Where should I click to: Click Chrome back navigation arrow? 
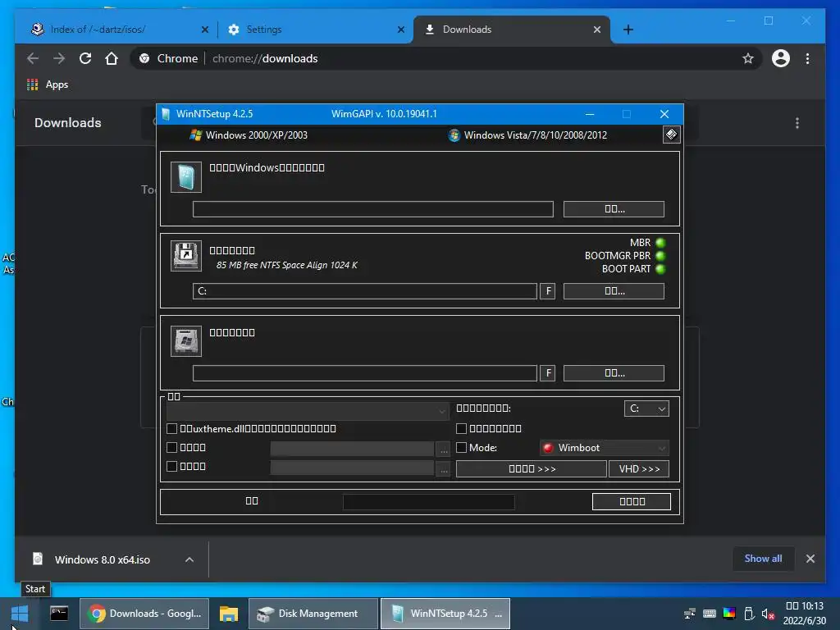pyautogui.click(x=33, y=58)
